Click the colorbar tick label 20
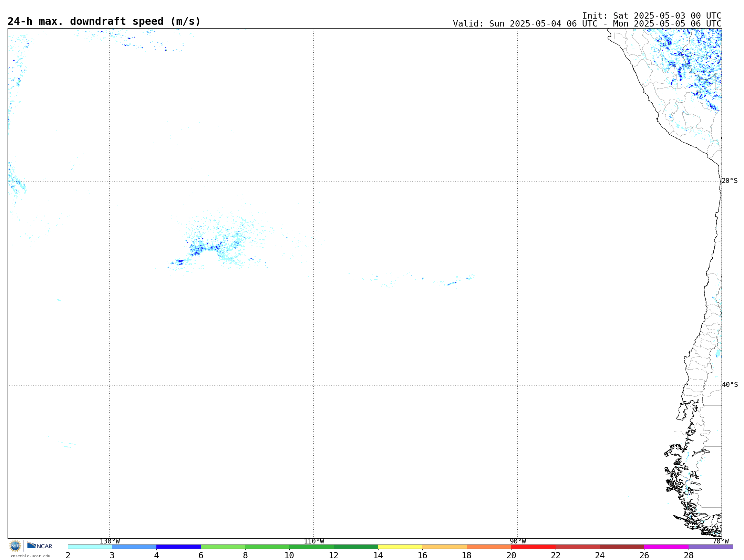Image resolution: width=744 pixels, height=560 pixels. 511,555
